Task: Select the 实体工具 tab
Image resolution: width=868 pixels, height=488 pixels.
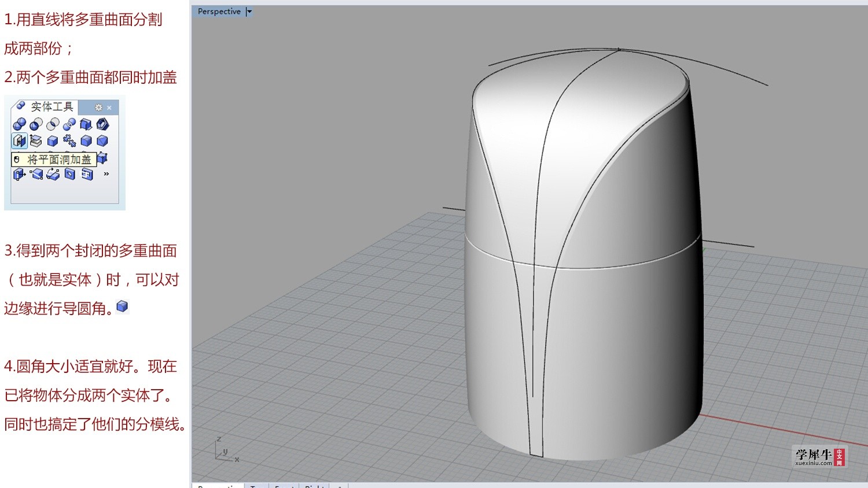Action: (45, 106)
